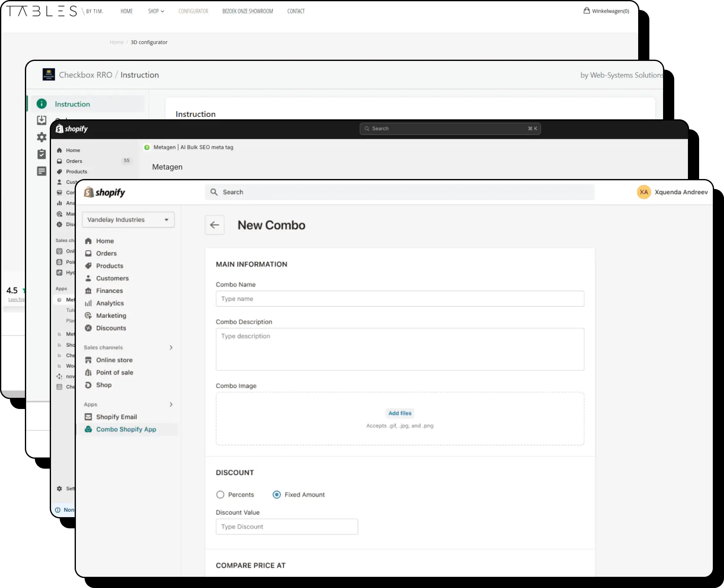Click the Orders 55 count badge
Viewport: 724px width, 588px height.
pos(126,161)
